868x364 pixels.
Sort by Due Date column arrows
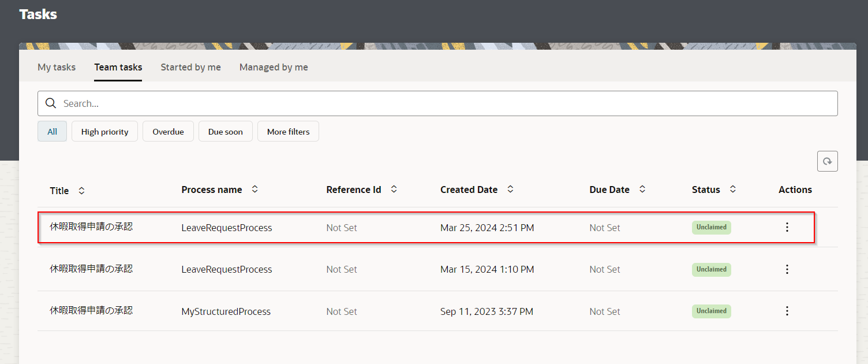(x=642, y=190)
